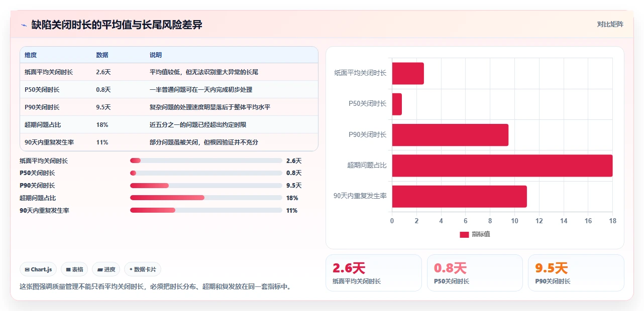Click description 一半普通问题可在一天内完成初步处理
644x311 pixels.
tap(201, 90)
